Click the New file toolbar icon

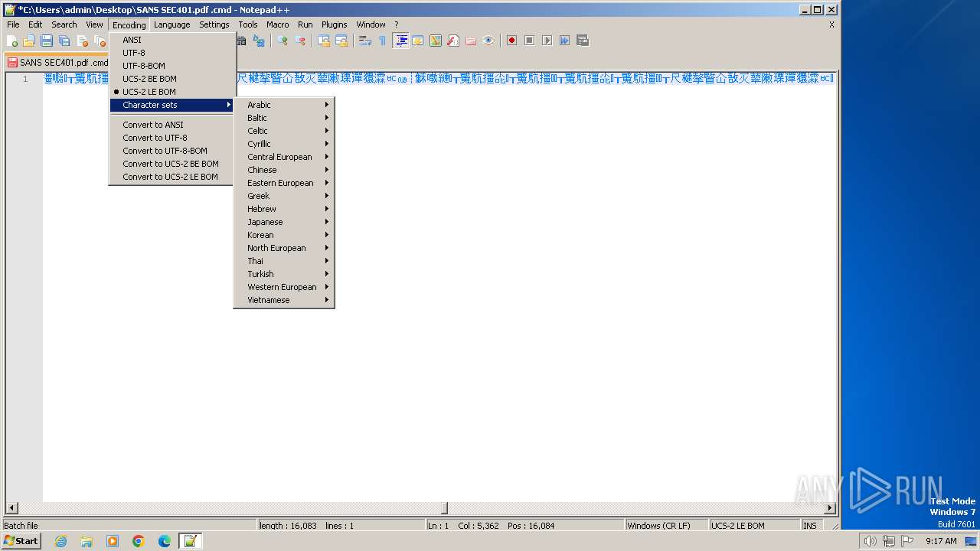[12, 41]
